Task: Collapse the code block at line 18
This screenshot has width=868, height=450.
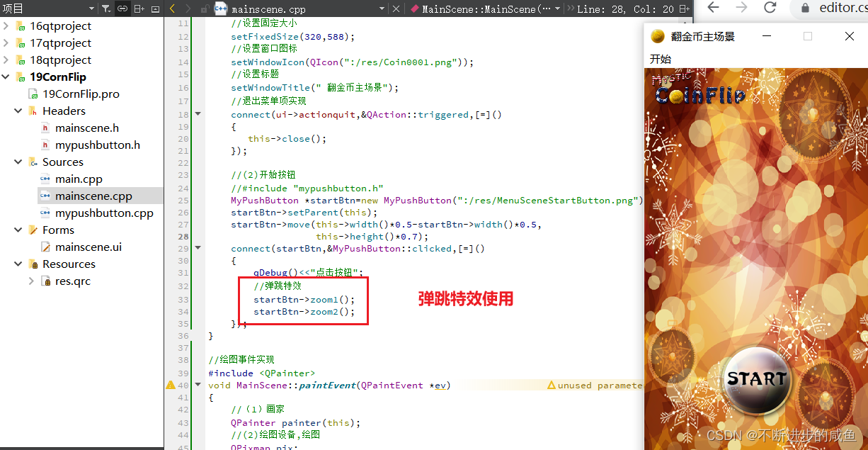Action: click(x=198, y=114)
